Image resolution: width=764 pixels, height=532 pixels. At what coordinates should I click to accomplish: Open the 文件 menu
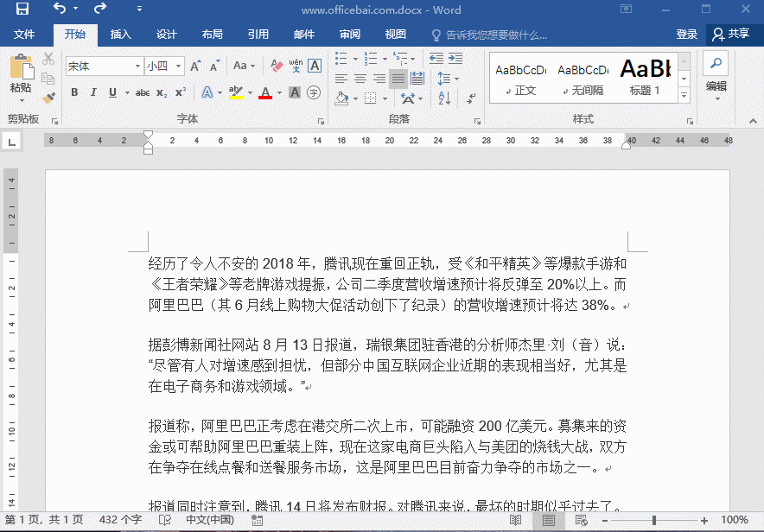click(x=24, y=34)
